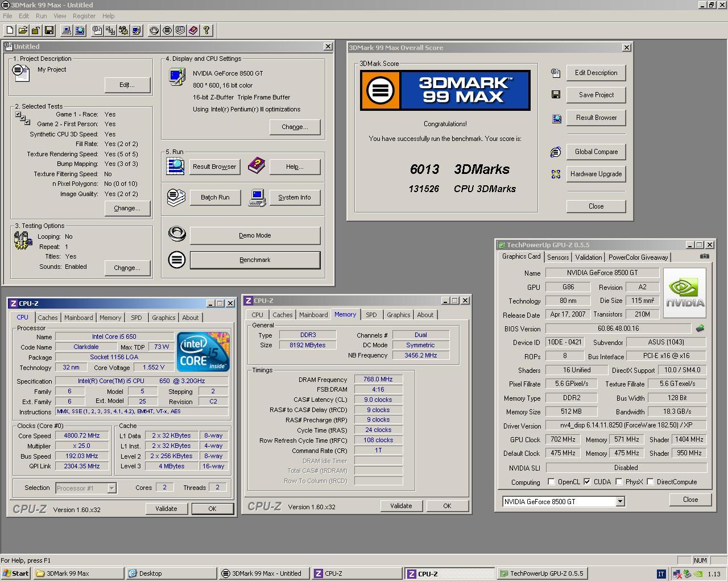Open the Register menu
Screen dimensions: 728x582
pos(84,16)
